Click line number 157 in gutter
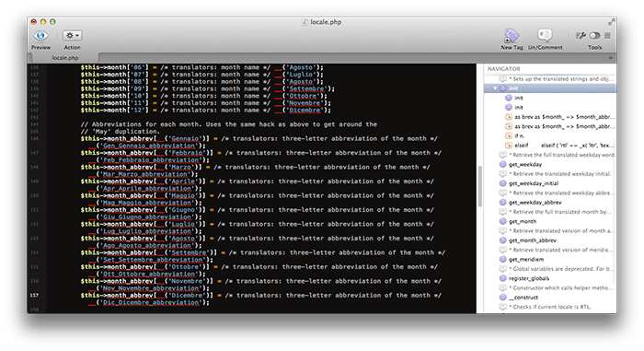 click(x=35, y=295)
